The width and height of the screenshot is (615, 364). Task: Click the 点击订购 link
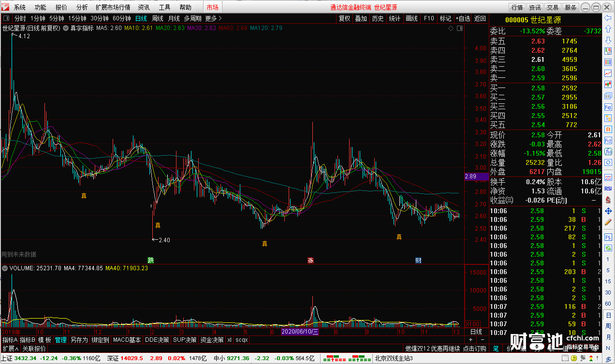(474, 349)
